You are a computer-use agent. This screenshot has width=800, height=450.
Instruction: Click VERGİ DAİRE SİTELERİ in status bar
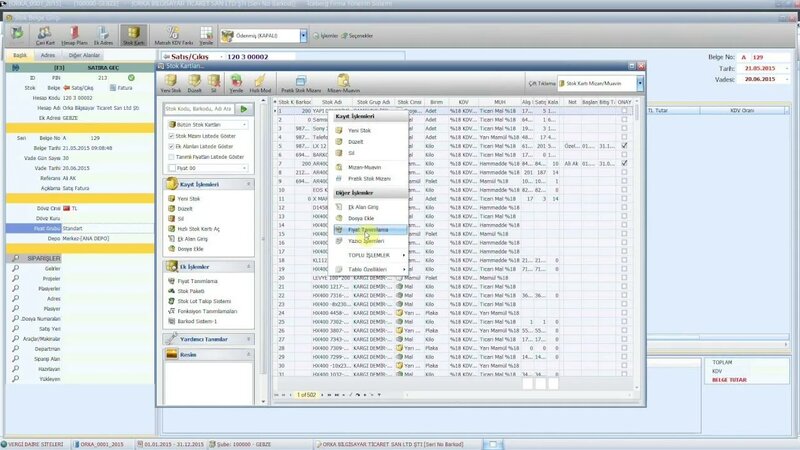(x=32, y=444)
